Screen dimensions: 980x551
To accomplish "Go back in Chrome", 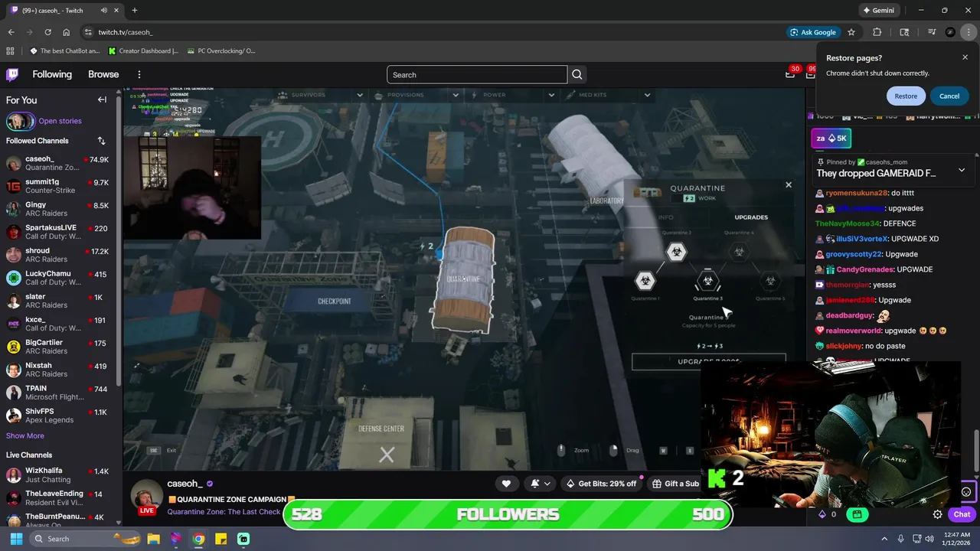I will (x=11, y=32).
